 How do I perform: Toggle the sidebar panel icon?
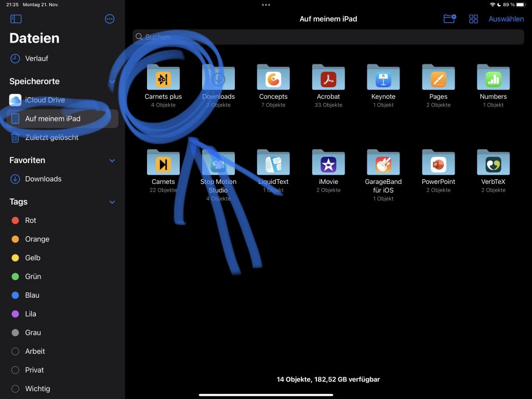[16, 19]
